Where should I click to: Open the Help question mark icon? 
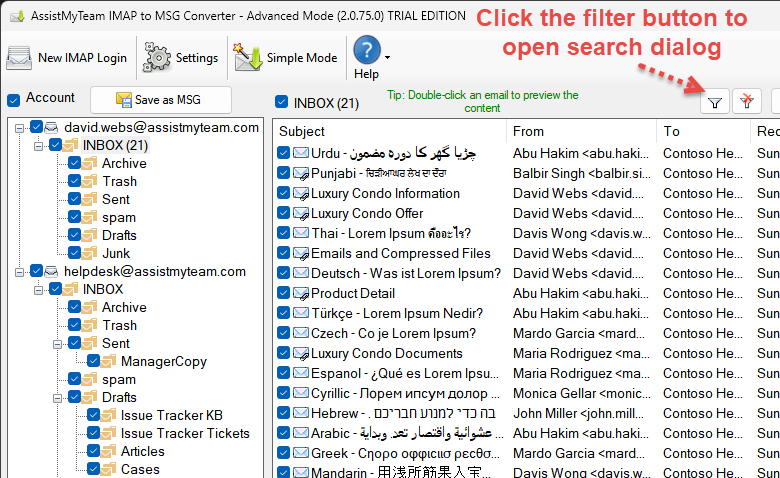(x=367, y=50)
